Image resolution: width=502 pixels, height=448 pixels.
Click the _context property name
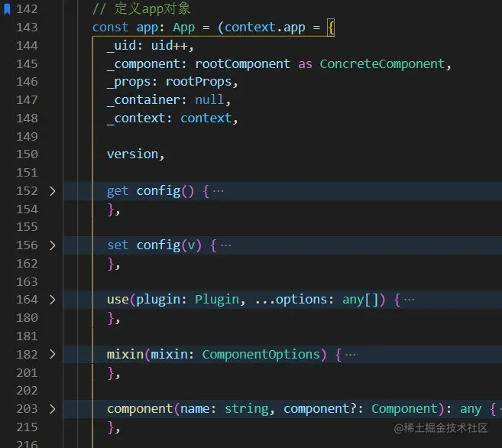(136, 118)
